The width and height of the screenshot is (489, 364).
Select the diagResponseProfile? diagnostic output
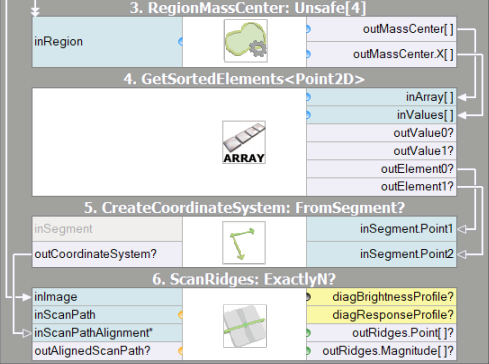381,315
